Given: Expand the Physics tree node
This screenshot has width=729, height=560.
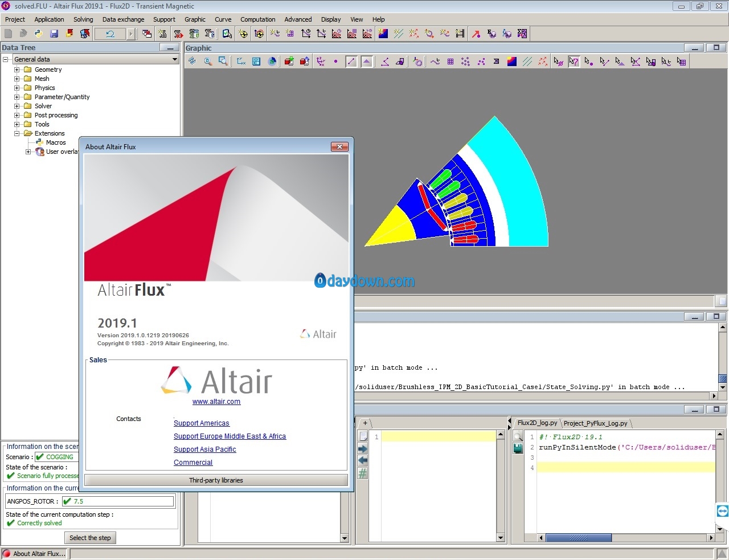Looking at the screenshot, I should (x=17, y=88).
